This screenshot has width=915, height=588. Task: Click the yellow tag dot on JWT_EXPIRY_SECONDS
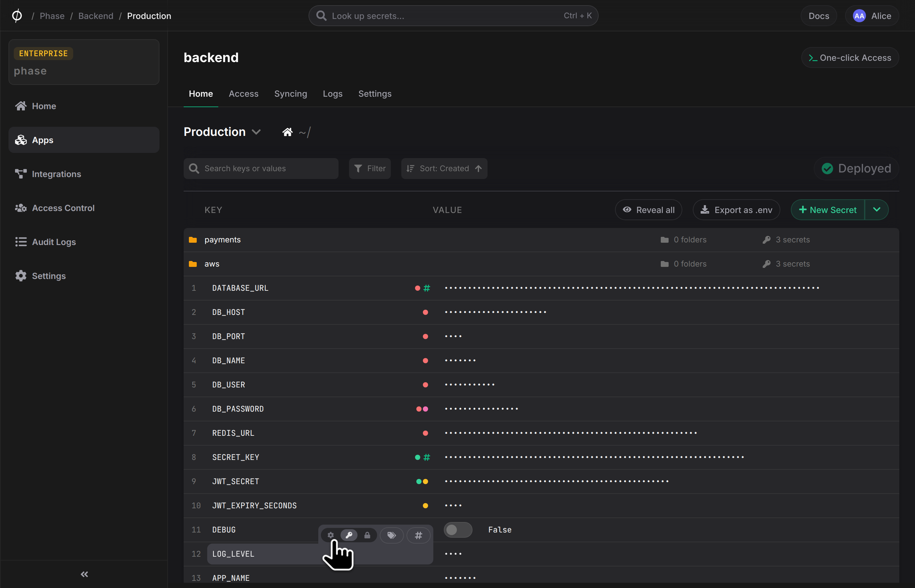pos(425,505)
